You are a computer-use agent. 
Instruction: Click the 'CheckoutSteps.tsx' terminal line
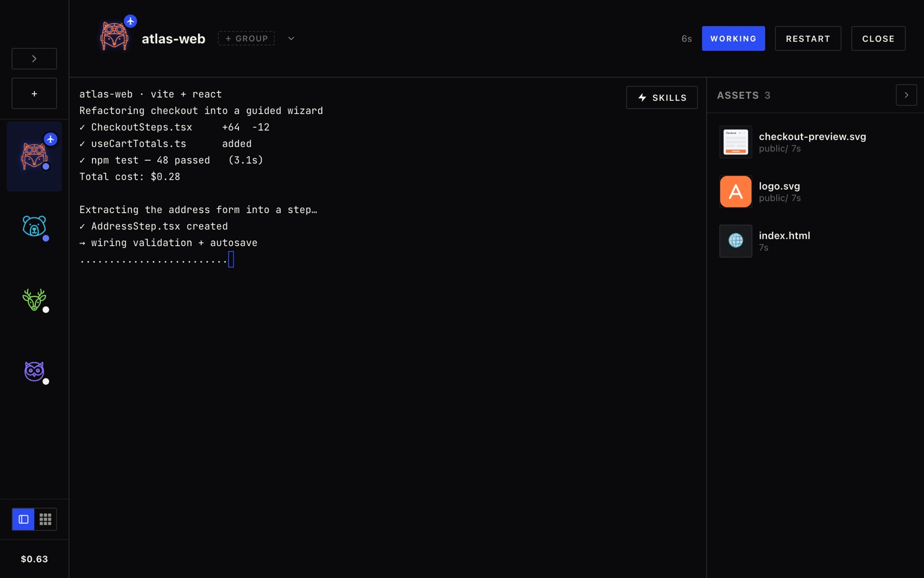tap(174, 127)
